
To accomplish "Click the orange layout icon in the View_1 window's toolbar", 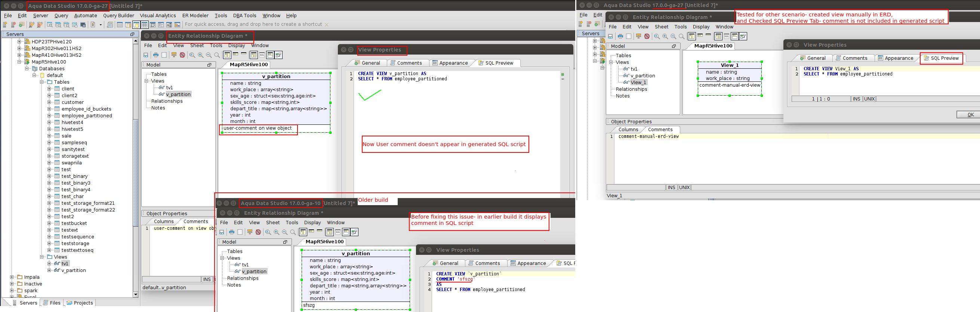I will [x=638, y=36].
